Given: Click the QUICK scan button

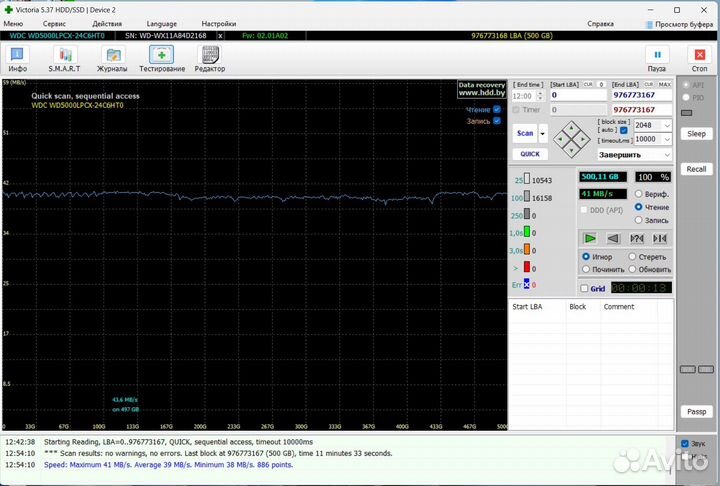Looking at the screenshot, I should click(529, 154).
